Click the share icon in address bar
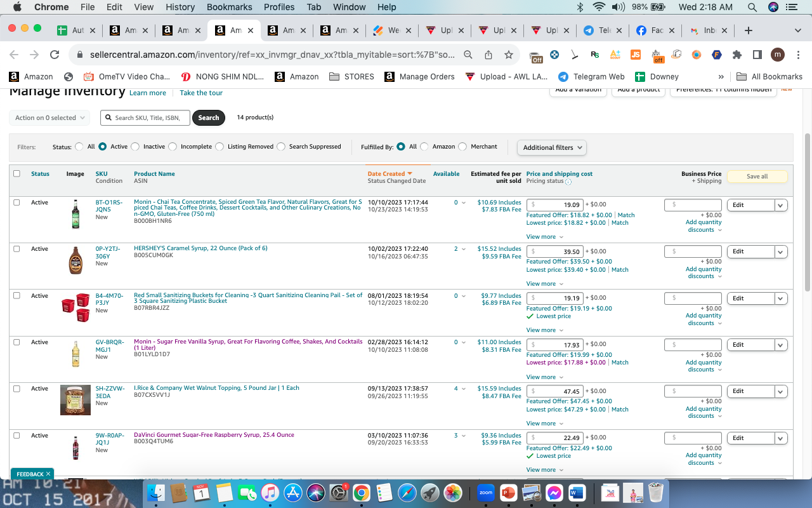This screenshot has height=508, width=812. pyautogui.click(x=488, y=55)
